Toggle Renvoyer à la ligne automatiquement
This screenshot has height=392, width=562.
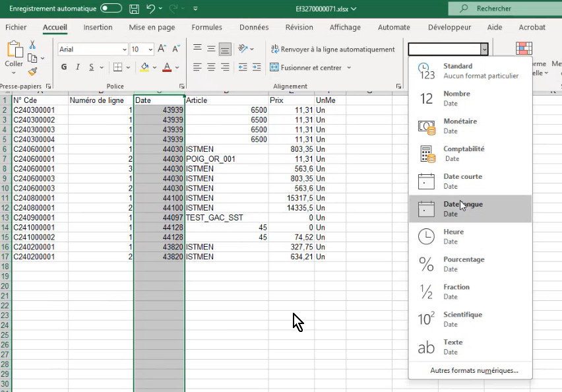[333, 49]
